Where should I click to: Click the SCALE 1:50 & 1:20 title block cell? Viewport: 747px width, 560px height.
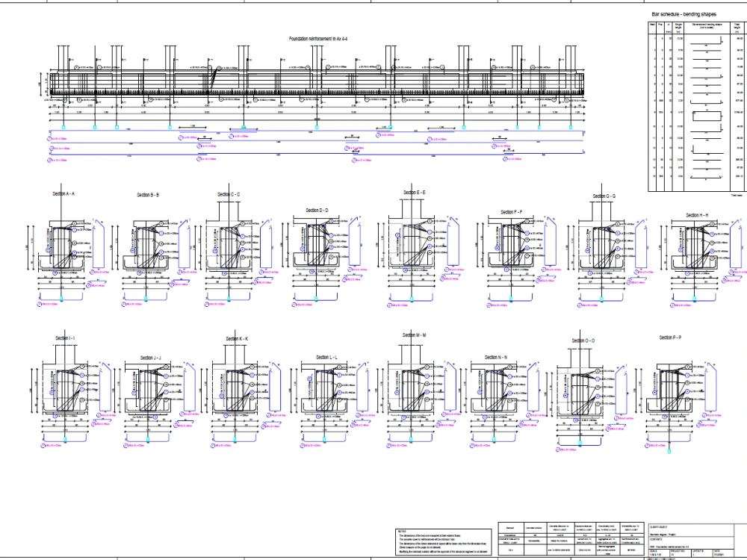click(657, 553)
